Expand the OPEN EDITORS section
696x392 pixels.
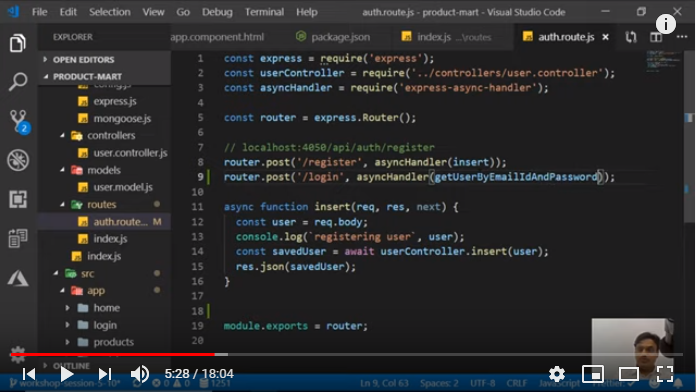click(83, 59)
